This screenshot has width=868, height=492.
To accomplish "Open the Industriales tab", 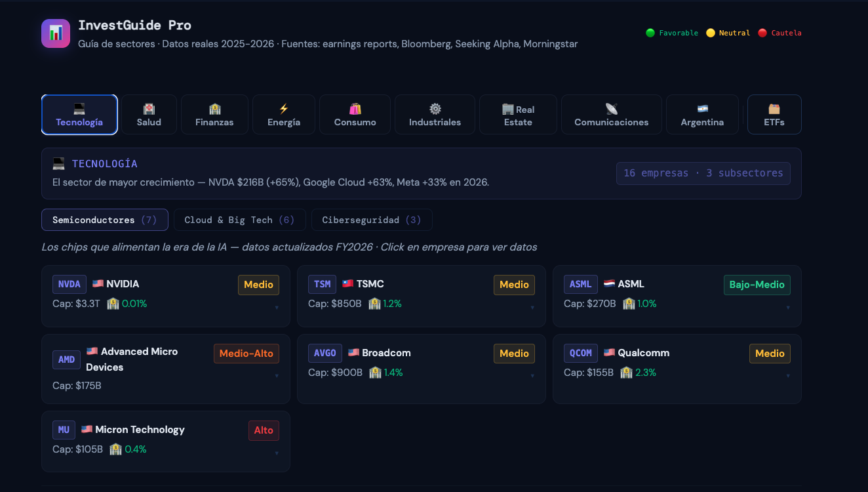I will (435, 115).
